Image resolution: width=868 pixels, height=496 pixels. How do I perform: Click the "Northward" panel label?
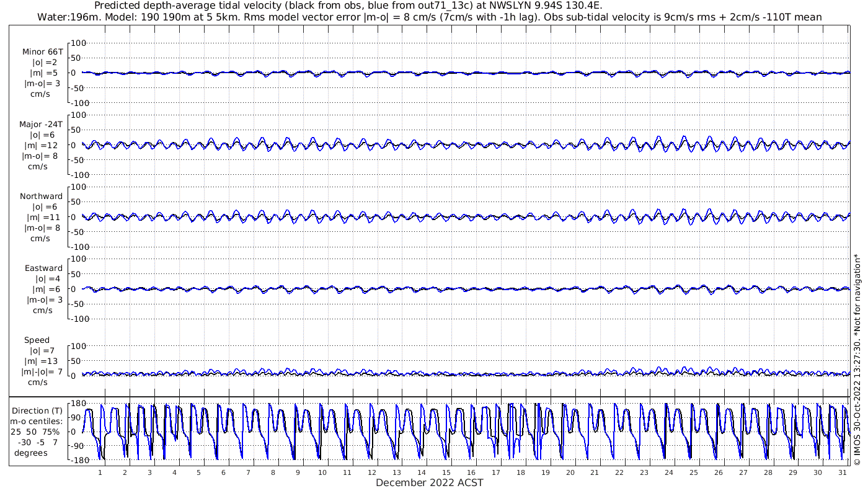(x=42, y=197)
